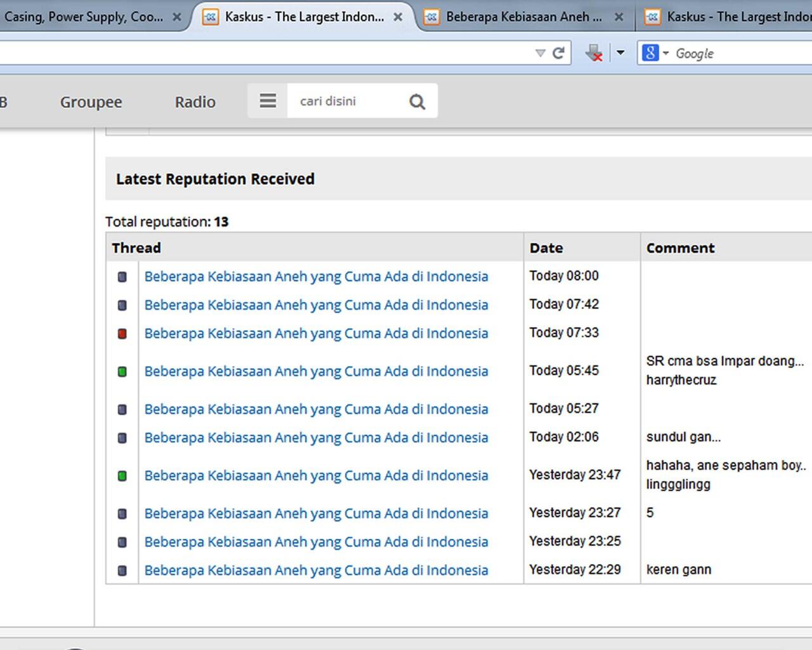Click the 'Total reputation: 13' text
Viewport: 812px width, 650px height.
coord(167,222)
